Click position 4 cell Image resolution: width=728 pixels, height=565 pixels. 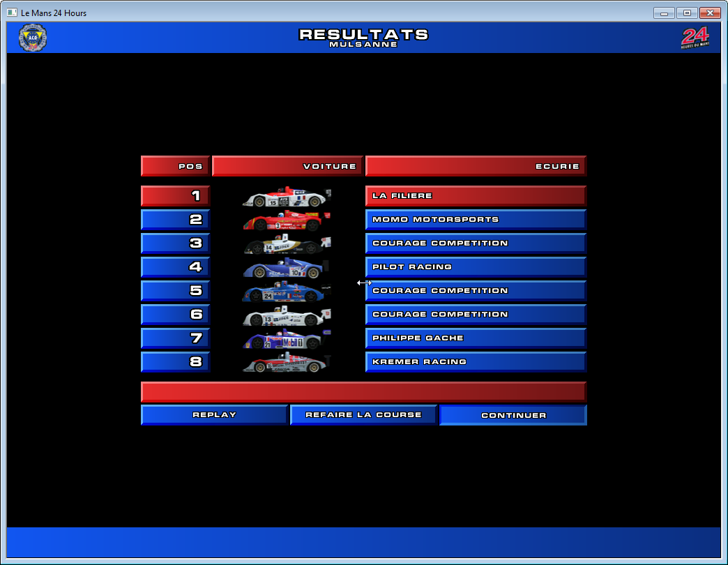point(176,267)
